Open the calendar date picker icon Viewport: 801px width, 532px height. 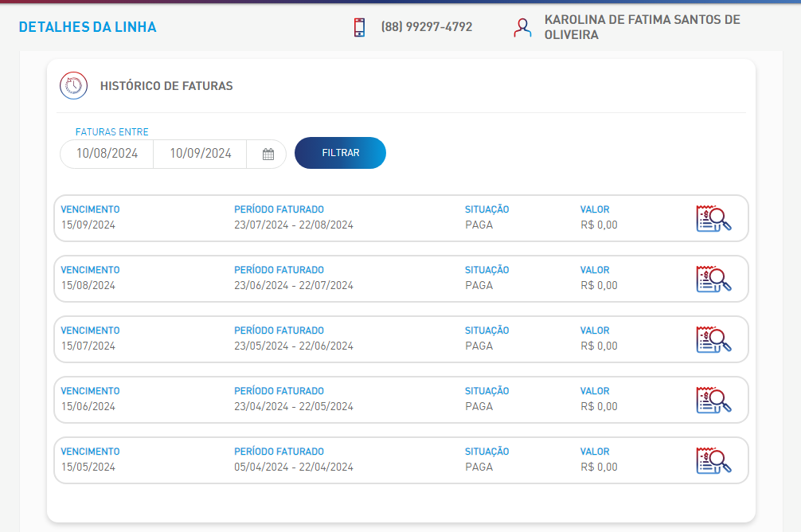tap(268, 154)
